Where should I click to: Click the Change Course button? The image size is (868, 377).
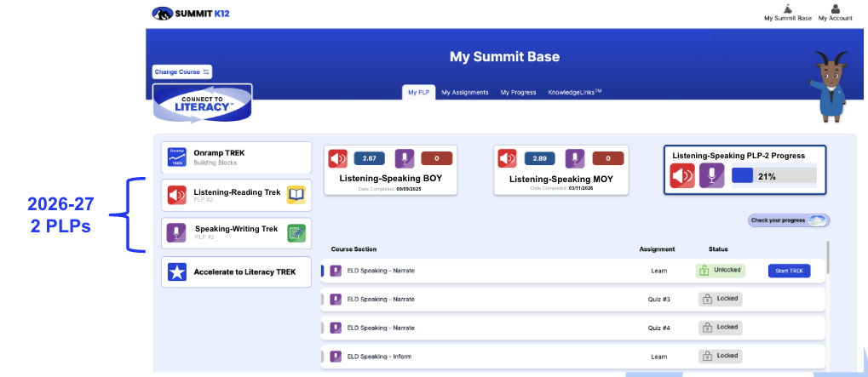coord(182,71)
